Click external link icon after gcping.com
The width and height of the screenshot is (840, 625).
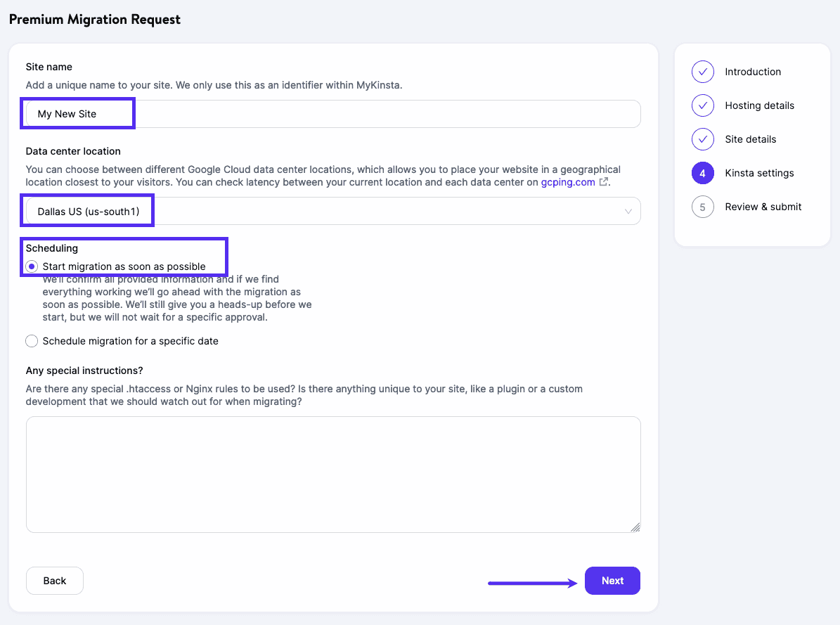pos(602,181)
